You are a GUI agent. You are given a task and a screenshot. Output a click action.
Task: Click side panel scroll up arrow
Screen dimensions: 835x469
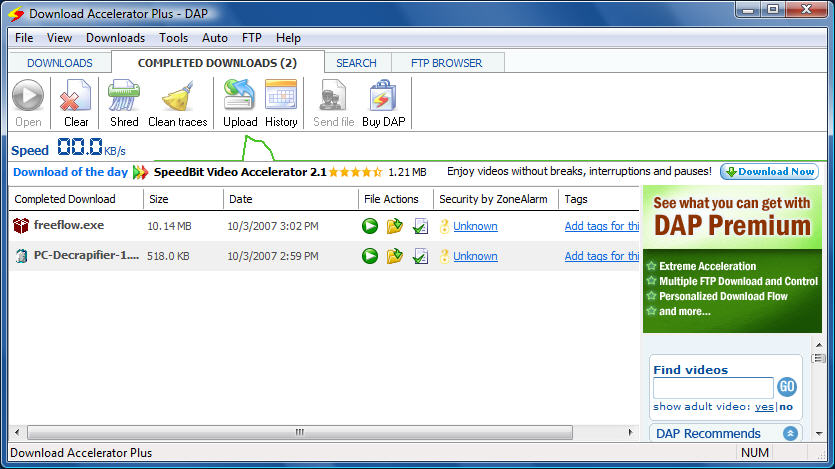[x=819, y=345]
